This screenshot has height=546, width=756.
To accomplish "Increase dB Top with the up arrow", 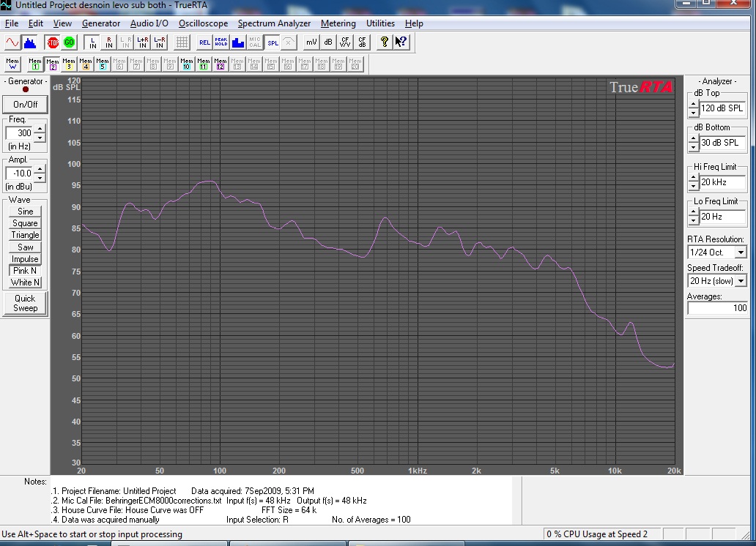I will (x=693, y=105).
